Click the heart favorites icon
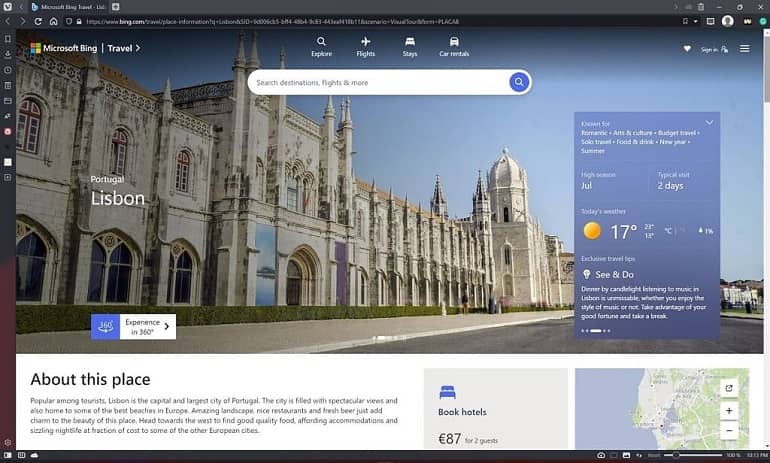 (687, 49)
